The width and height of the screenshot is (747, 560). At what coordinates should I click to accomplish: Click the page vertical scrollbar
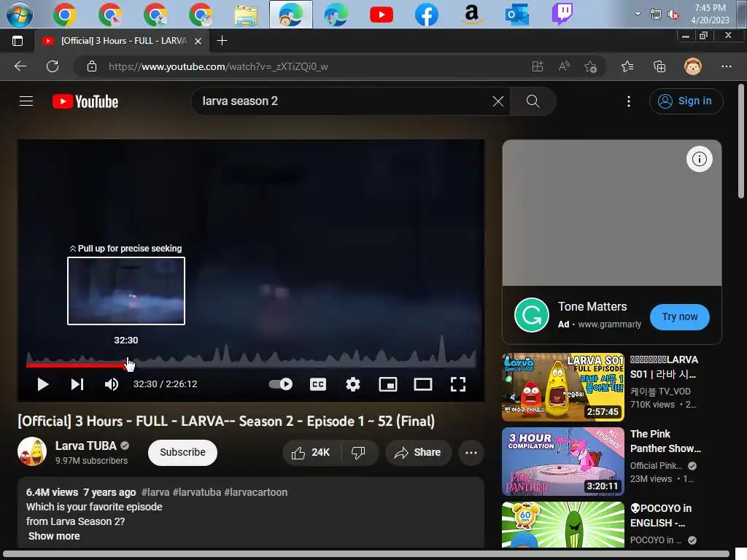pos(741,141)
